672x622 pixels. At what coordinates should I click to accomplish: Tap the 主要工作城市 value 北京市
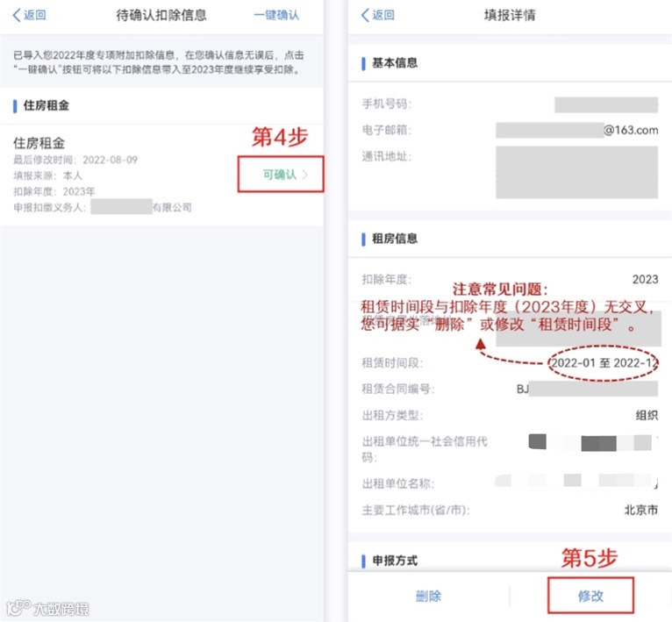[640, 510]
